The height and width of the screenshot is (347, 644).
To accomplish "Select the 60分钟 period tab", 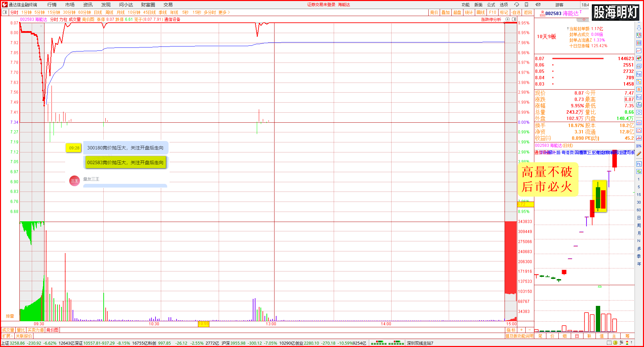I will click(85, 12).
